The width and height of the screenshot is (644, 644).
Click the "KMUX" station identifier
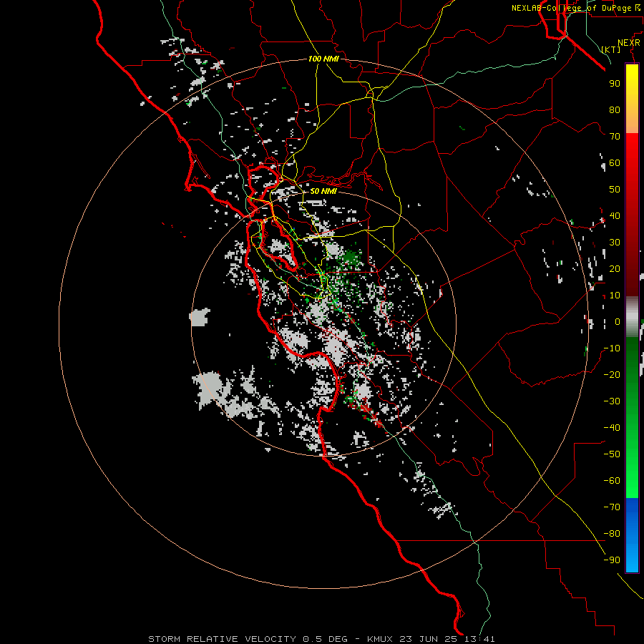point(379,639)
